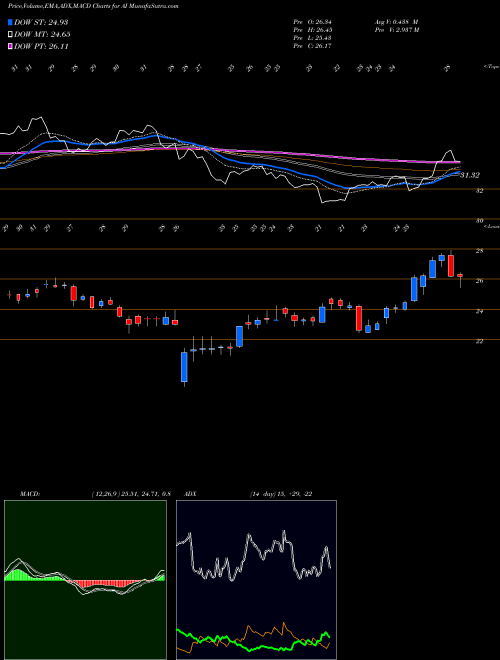Open the green MACD histogram panel
The width and height of the screenshot is (500, 660).
[85, 580]
